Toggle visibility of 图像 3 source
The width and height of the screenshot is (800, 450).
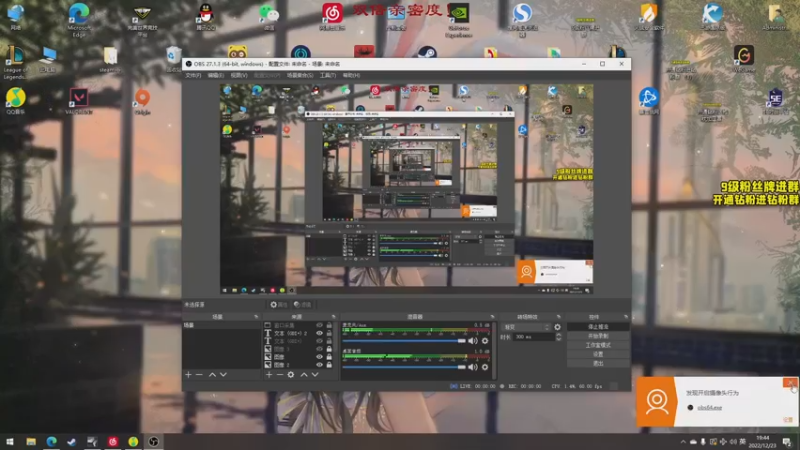tap(319, 349)
